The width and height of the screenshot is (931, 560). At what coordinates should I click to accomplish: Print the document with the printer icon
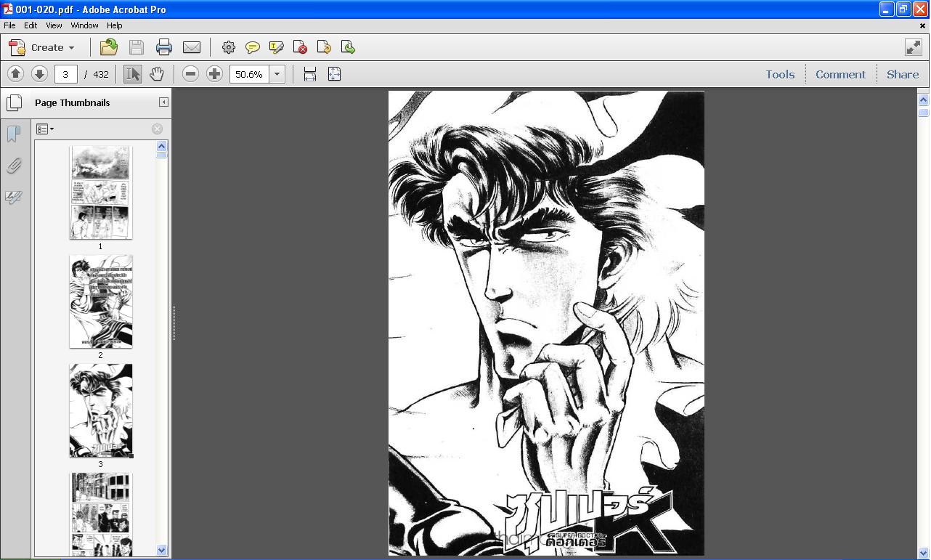click(x=164, y=47)
